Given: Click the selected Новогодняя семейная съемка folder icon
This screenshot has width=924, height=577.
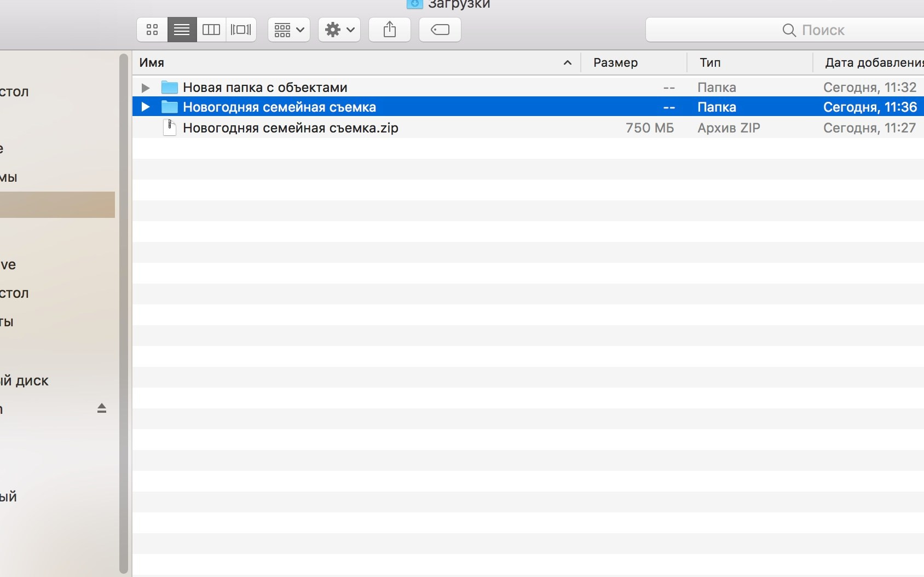Looking at the screenshot, I should pyautogui.click(x=170, y=107).
